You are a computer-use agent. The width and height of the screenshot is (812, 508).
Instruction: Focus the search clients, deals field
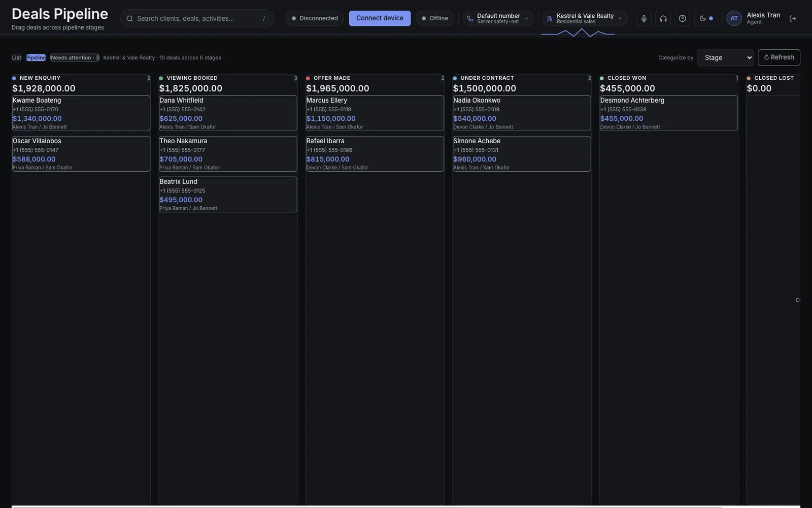point(197,18)
